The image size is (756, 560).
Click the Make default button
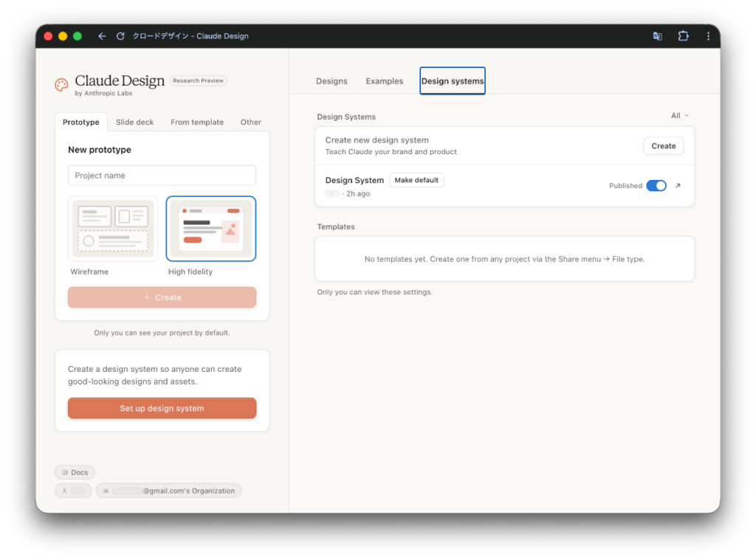click(416, 180)
